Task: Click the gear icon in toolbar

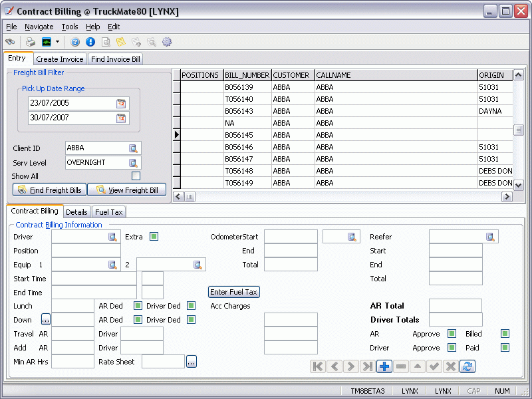Action: pyautogui.click(x=167, y=42)
